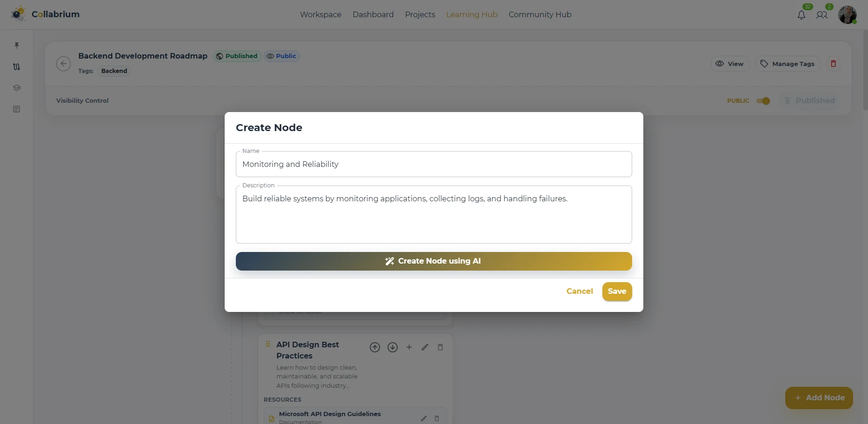The width and height of the screenshot is (868, 424).
Task: Open the roadmap icon in left sidebar
Action: tap(17, 66)
